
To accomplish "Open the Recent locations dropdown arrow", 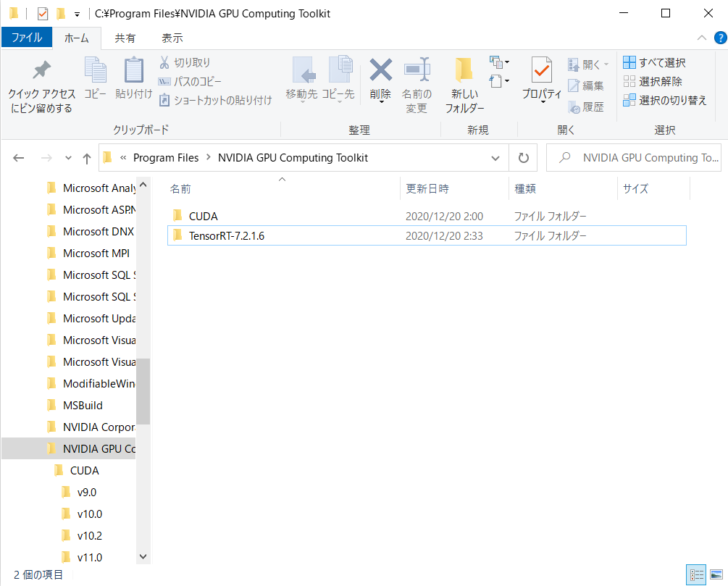I will coord(68,158).
